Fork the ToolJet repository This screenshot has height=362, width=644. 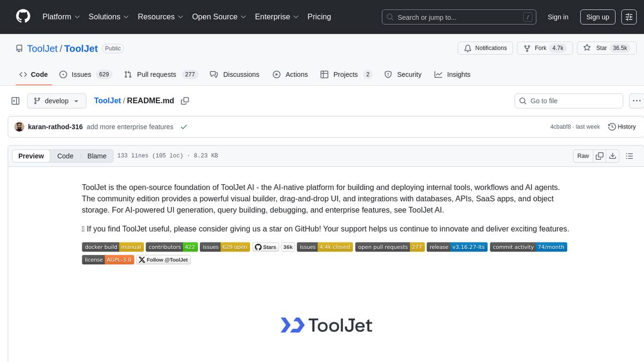click(x=545, y=48)
